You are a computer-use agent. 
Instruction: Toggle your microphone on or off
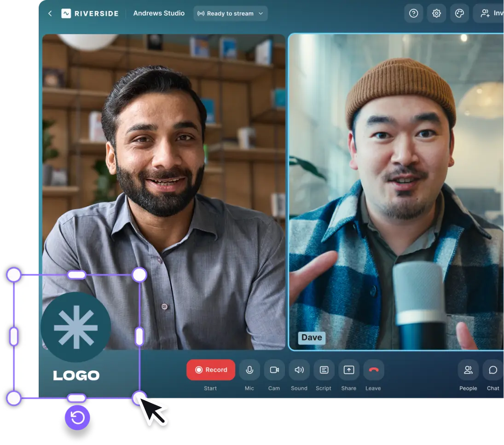pos(249,370)
